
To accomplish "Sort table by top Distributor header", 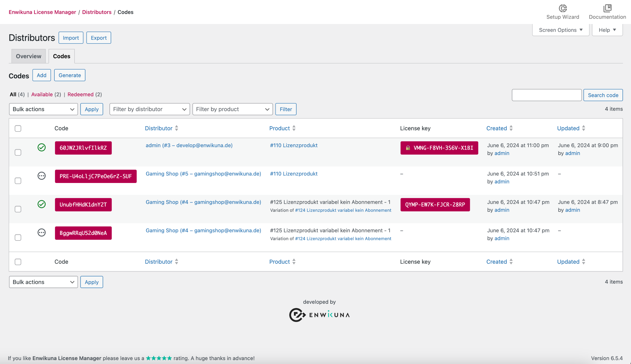I will click(159, 128).
